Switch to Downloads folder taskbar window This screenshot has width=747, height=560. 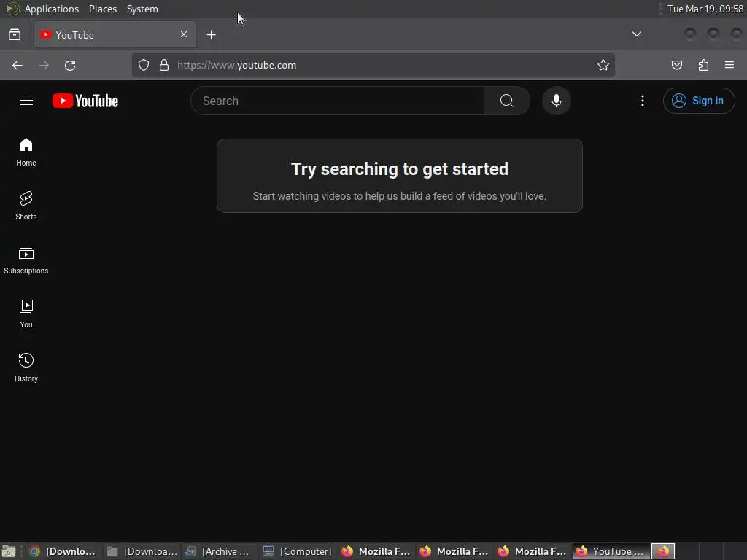(142, 551)
